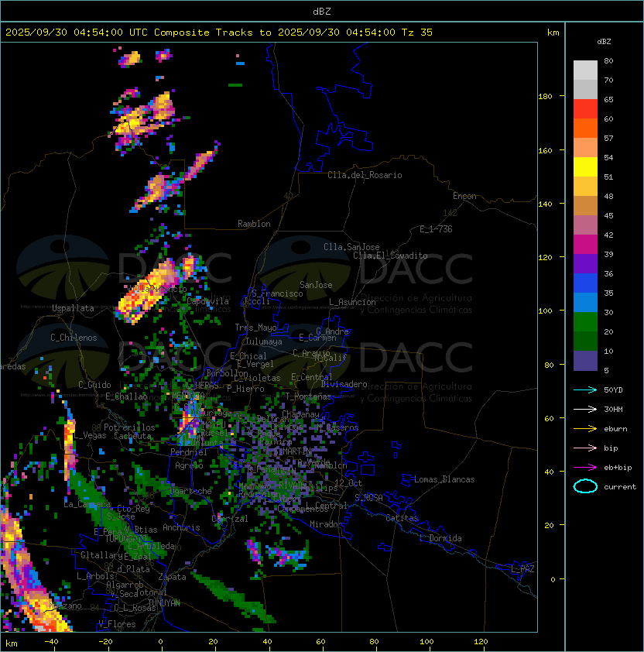Click the Cacheuta label
This screenshot has height=652, width=644.
[132, 436]
